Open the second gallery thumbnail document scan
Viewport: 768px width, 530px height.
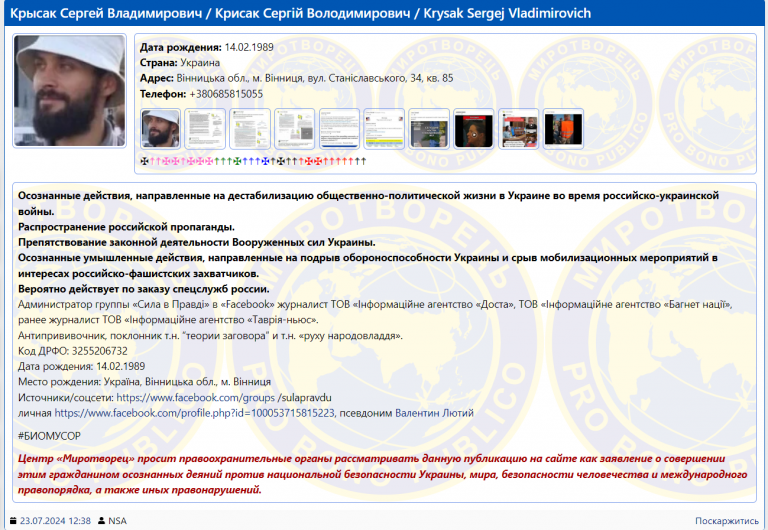(x=205, y=129)
